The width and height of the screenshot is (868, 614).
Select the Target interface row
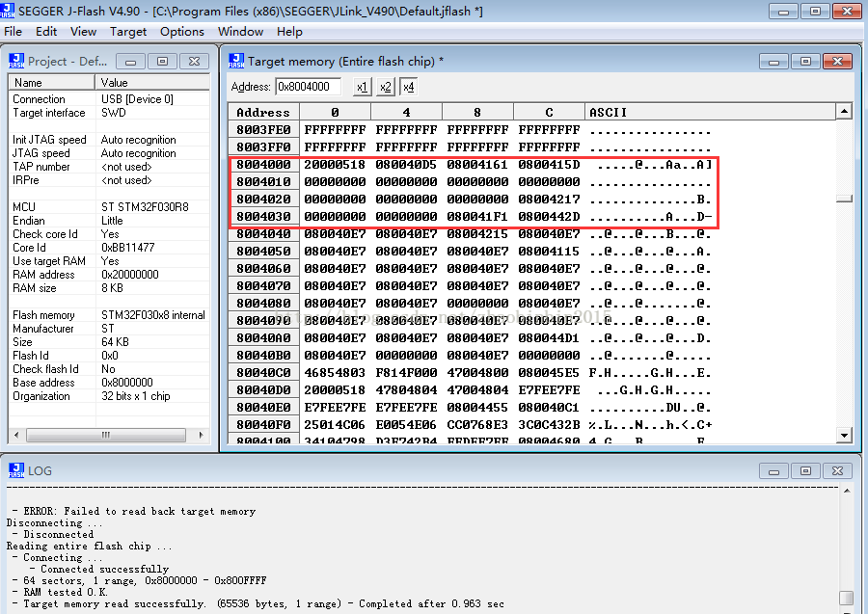click(108, 113)
